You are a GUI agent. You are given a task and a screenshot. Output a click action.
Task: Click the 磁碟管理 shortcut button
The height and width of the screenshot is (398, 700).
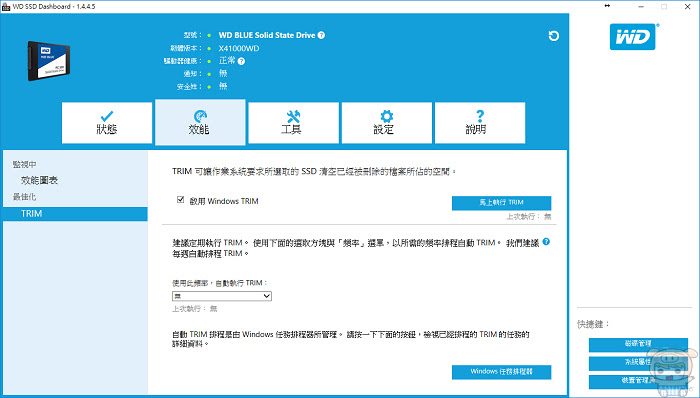coord(638,344)
